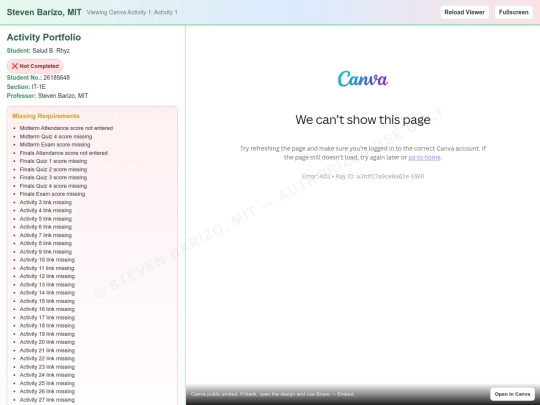Click the student name Salud B. Rhyz
This screenshot has width=540, height=405.
51,51
